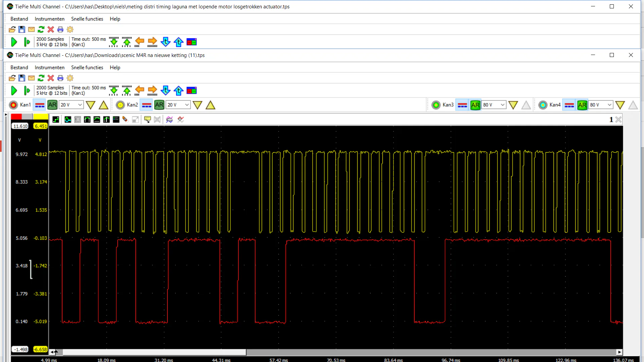Toggle Kan2 coupling button
The image size is (644, 362).
pos(147,105)
